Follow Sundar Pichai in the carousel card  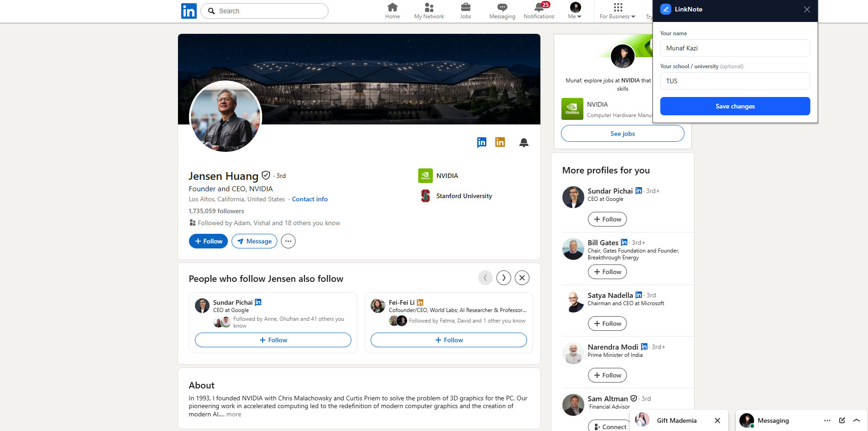pyautogui.click(x=273, y=340)
